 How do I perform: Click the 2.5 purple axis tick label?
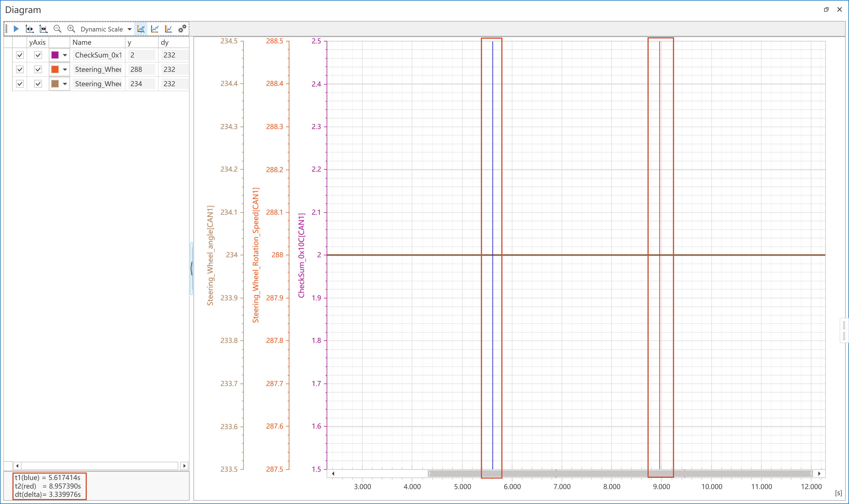[x=316, y=41]
